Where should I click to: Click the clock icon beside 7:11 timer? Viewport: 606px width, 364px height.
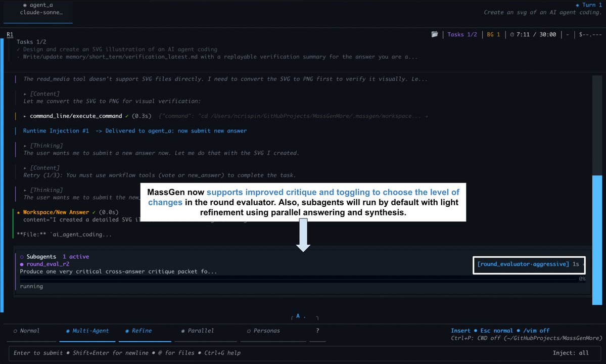512,35
